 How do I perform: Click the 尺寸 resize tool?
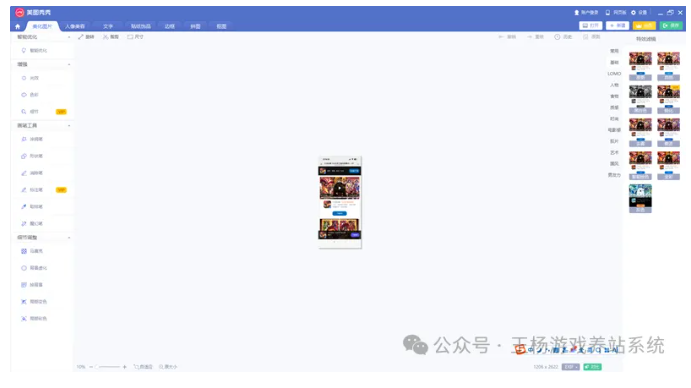tap(136, 37)
